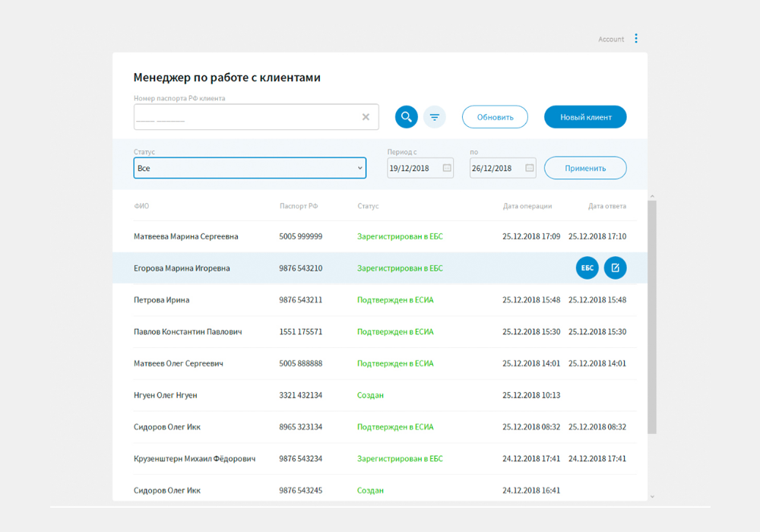Sort by ФИО column header
The width and height of the screenshot is (760, 532).
(x=141, y=206)
